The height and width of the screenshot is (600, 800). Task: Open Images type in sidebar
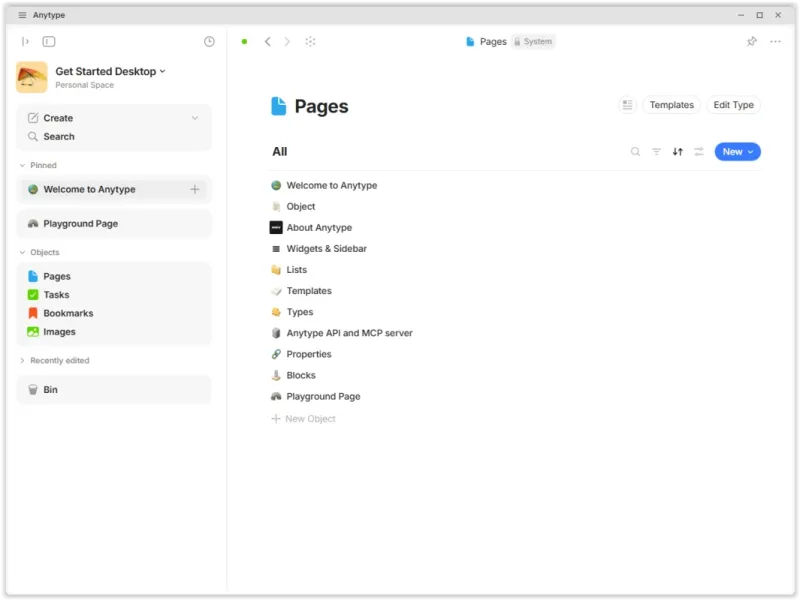pos(114,332)
